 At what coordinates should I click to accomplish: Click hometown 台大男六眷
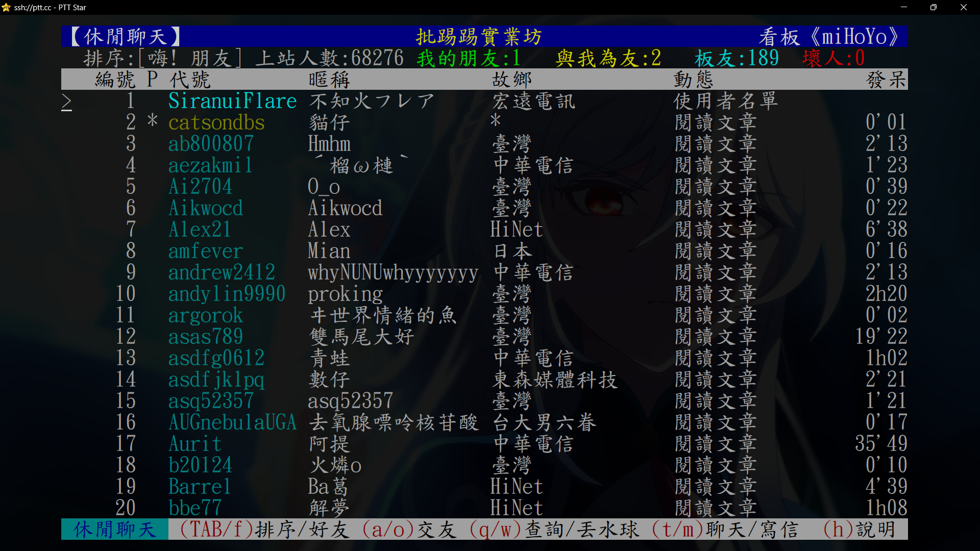pos(544,422)
